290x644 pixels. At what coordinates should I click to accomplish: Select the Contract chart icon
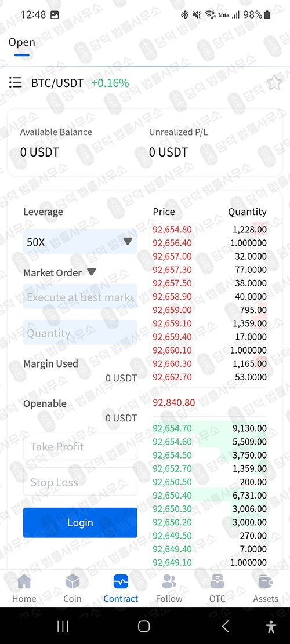[121, 581]
